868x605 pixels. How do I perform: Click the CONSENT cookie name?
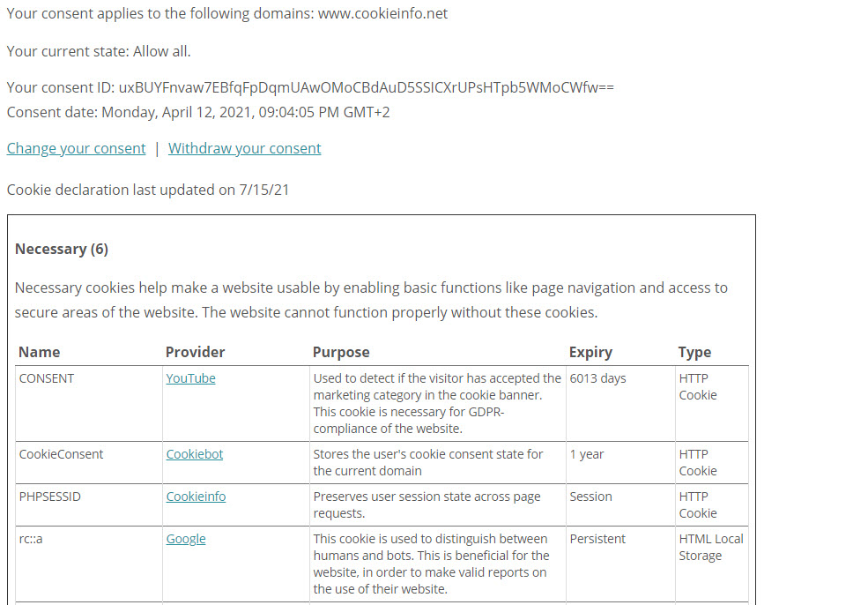[46, 378]
